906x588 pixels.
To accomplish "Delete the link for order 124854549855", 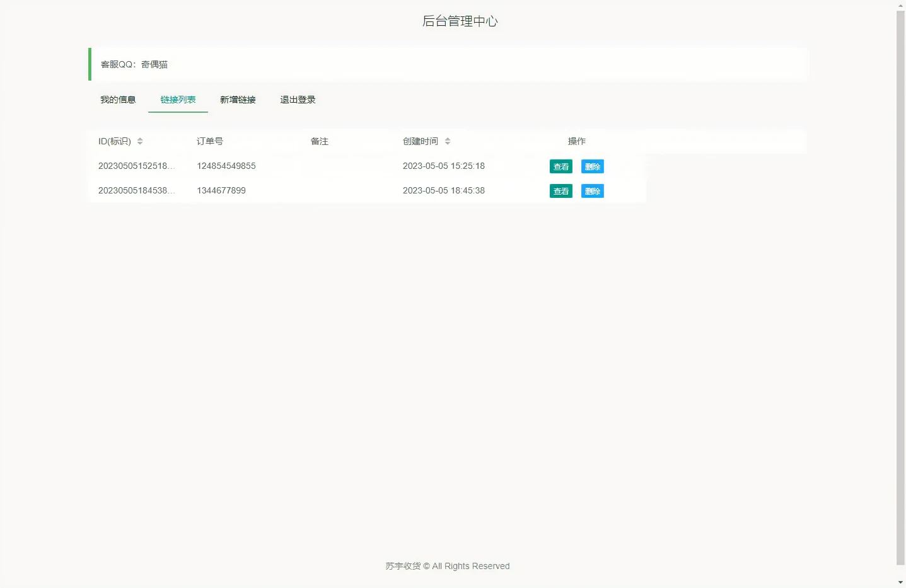I will tap(592, 166).
